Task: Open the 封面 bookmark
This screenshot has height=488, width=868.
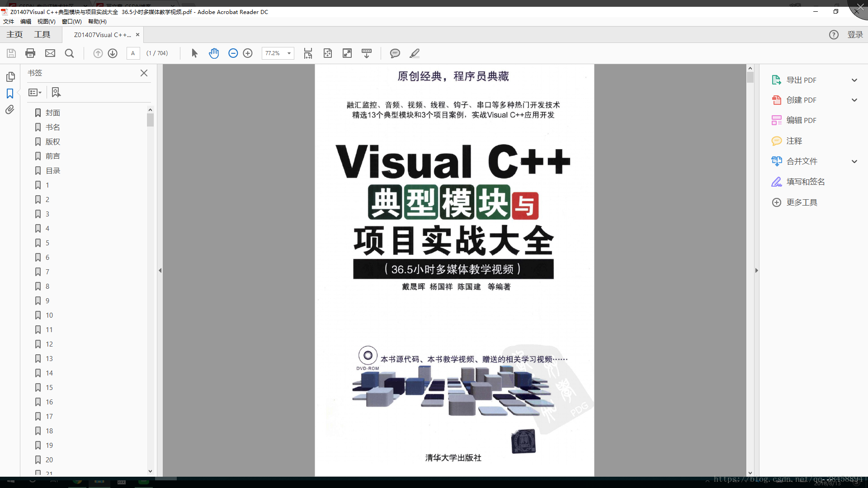Action: point(52,113)
